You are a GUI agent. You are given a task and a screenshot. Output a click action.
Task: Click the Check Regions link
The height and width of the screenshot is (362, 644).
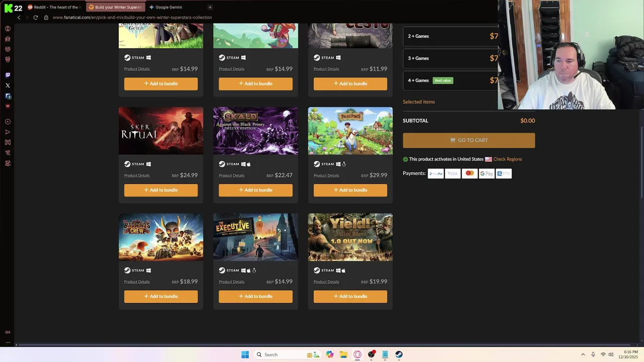coord(508,159)
